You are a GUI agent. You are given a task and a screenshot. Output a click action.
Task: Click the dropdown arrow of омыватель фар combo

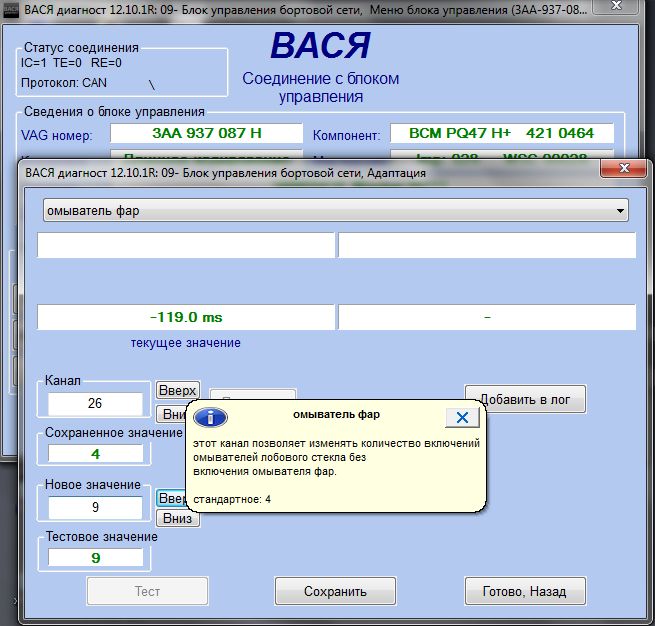[x=620, y=211]
